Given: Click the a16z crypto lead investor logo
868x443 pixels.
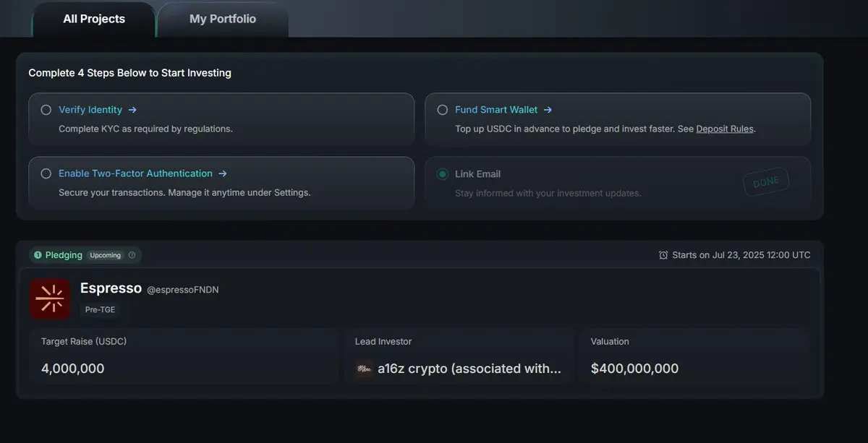Looking at the screenshot, I should [365, 369].
